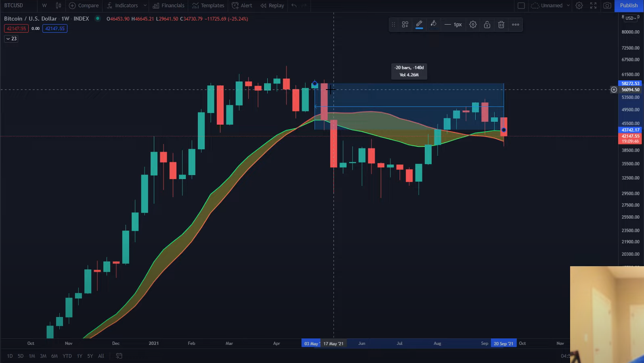Expand the Unnamed layout dropdown arrow
The width and height of the screenshot is (644, 363).
(568, 6)
